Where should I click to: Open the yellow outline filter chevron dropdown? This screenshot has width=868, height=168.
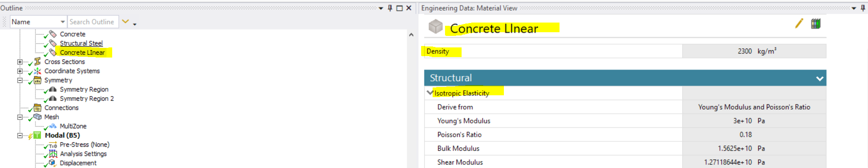click(125, 22)
